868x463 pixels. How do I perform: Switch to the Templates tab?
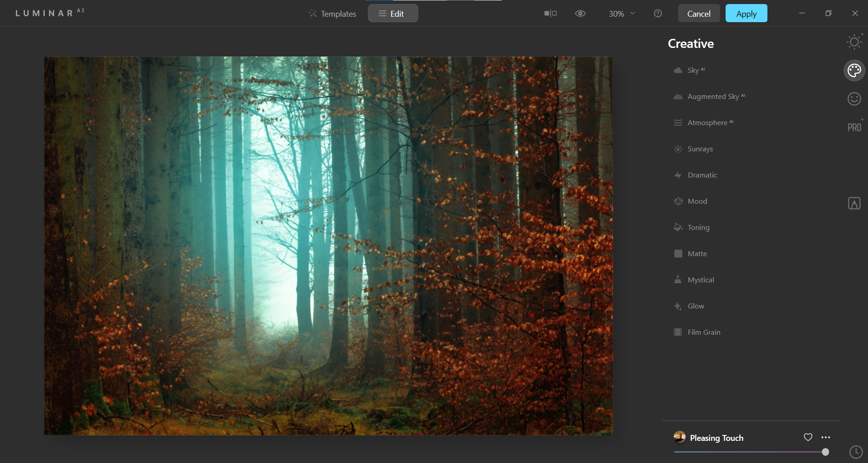tap(332, 14)
